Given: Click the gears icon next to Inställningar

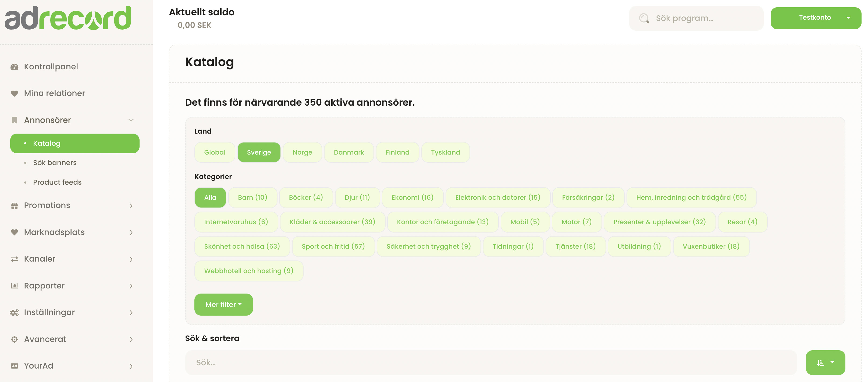Looking at the screenshot, I should click(x=14, y=313).
